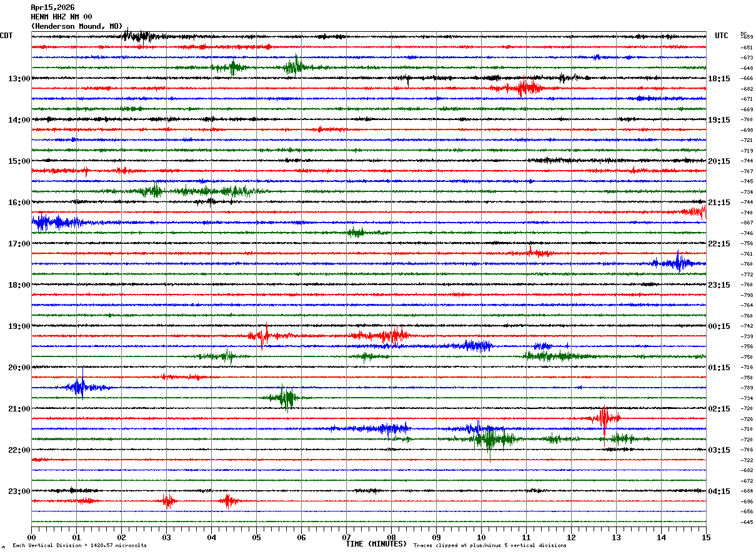Select the 16:00 CDT hour label
This screenshot has width=756, height=554.
[19, 203]
